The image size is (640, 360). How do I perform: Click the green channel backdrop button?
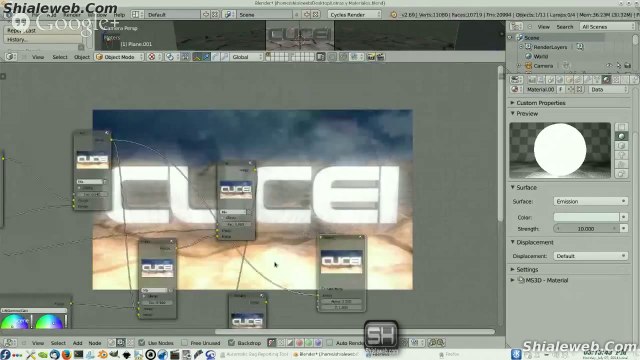coord(309,343)
